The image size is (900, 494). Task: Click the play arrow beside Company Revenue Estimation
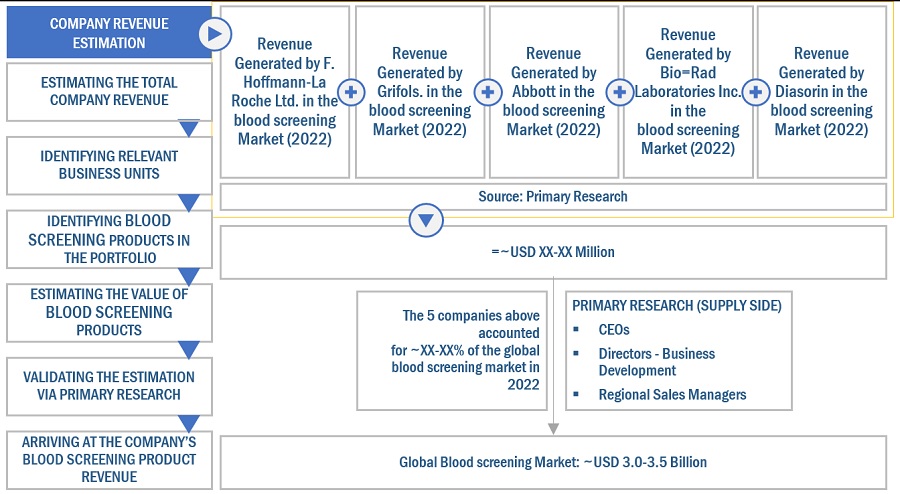click(x=212, y=34)
